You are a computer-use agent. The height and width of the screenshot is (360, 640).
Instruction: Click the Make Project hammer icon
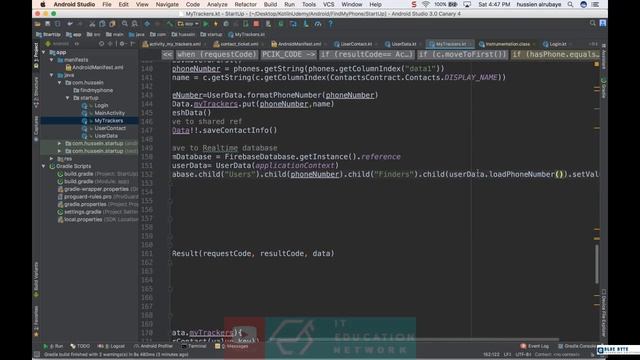click(x=169, y=24)
